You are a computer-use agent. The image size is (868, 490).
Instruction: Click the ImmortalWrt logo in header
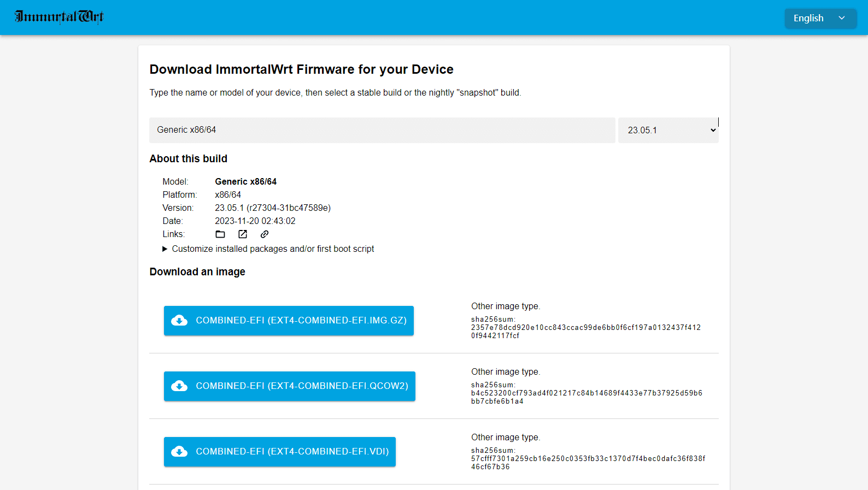[59, 17]
